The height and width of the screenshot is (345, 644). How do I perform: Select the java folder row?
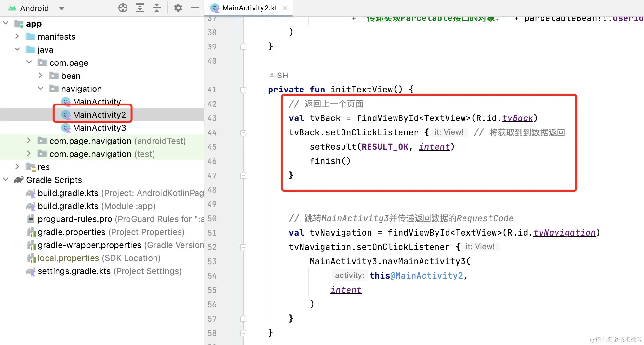coord(102,50)
